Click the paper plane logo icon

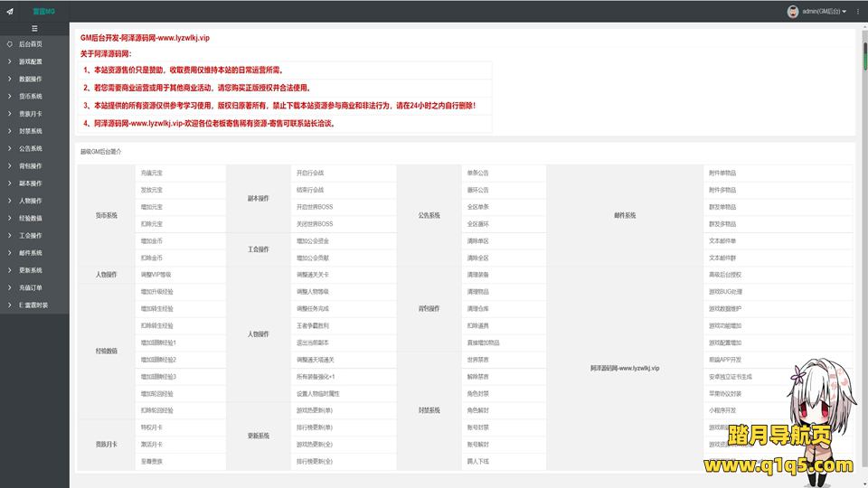(10, 11)
